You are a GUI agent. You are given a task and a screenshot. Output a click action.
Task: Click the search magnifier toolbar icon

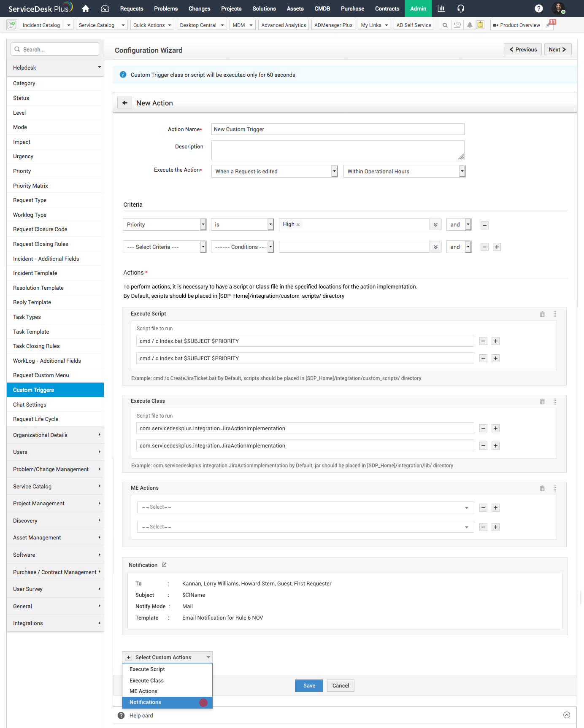tap(445, 25)
